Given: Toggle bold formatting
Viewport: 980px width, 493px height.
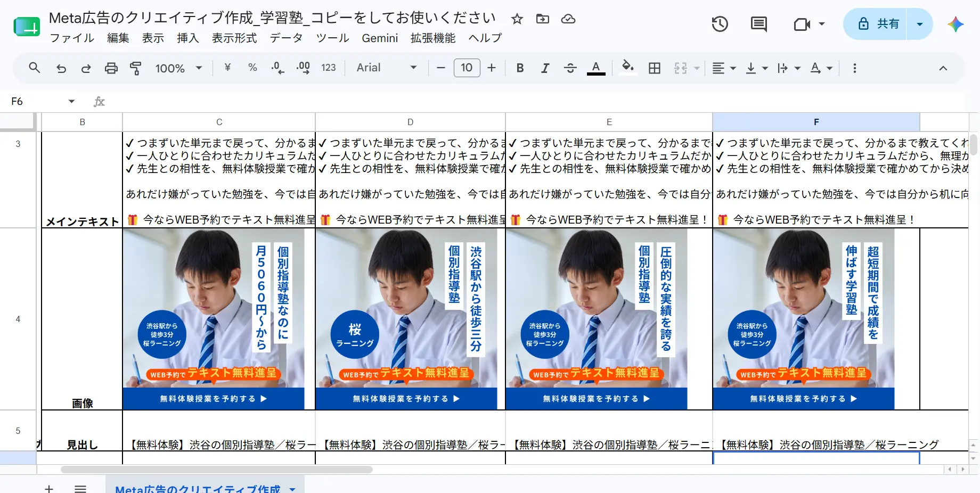Looking at the screenshot, I should [x=520, y=68].
